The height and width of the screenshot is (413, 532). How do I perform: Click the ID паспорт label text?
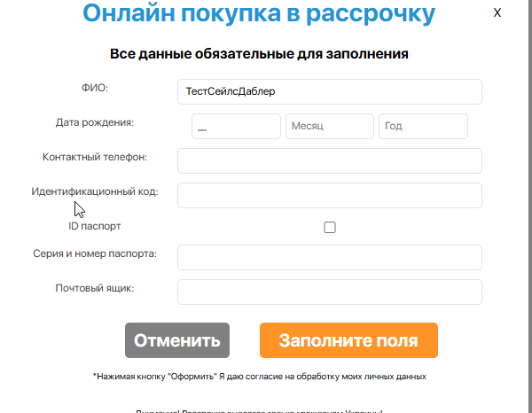click(95, 226)
